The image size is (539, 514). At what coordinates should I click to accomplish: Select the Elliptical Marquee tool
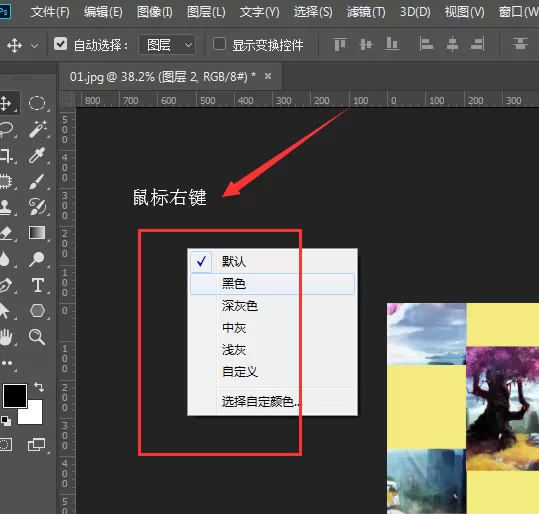(x=37, y=103)
